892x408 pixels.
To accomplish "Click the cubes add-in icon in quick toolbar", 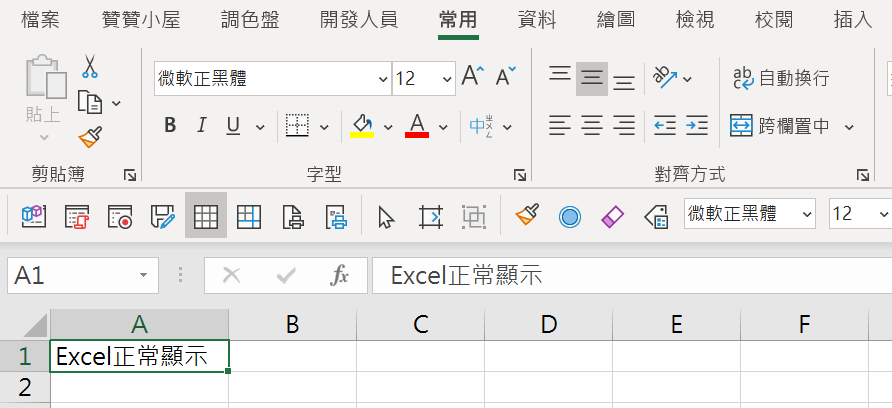I will point(34,216).
